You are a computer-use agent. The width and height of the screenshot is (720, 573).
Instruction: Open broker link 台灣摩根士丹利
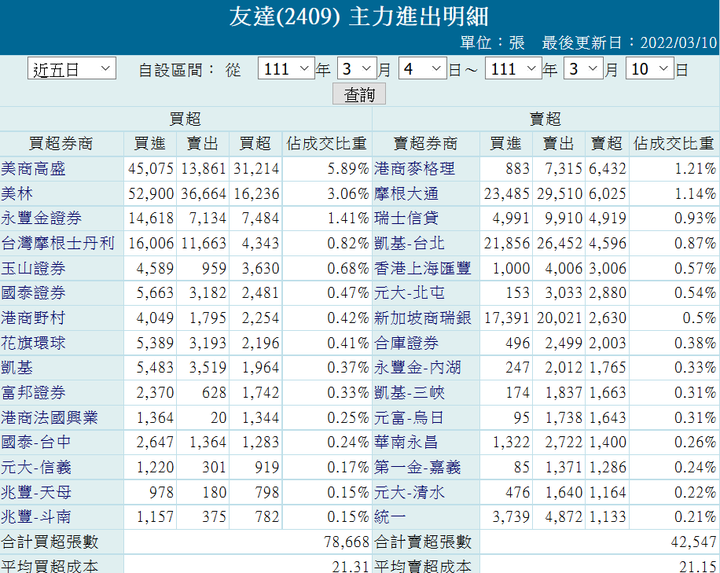(x=57, y=243)
